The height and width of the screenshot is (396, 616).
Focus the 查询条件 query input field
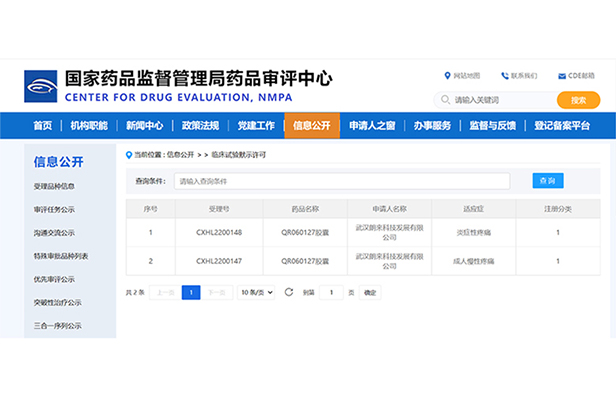pos(342,181)
